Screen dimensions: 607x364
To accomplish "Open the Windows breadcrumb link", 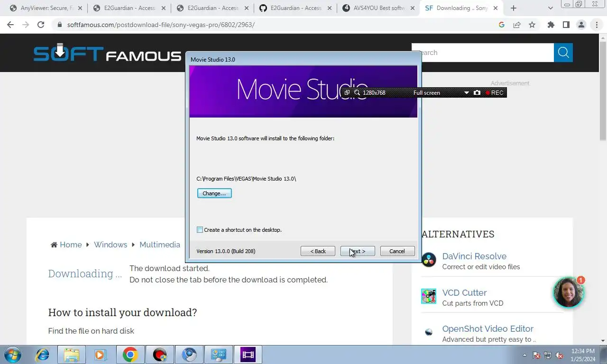I will tap(110, 245).
